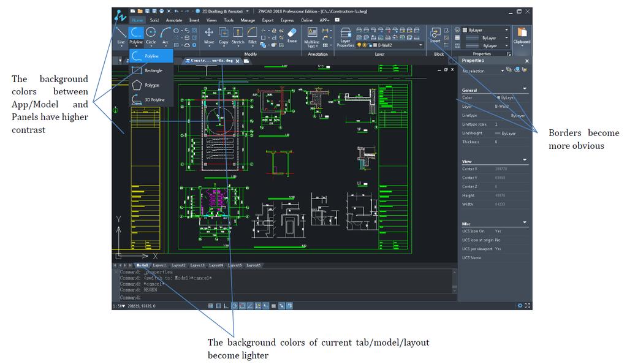
Task: Open the B-Wall2 layer dropdown
Action: 420,45
